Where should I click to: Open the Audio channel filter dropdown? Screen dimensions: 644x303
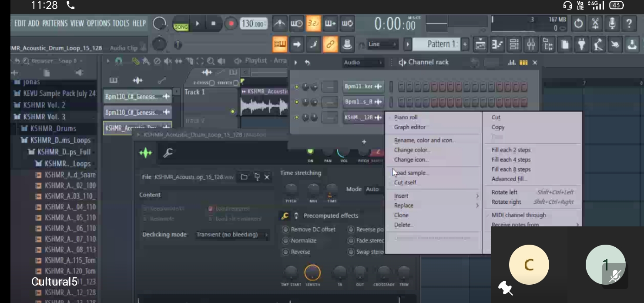point(363,63)
